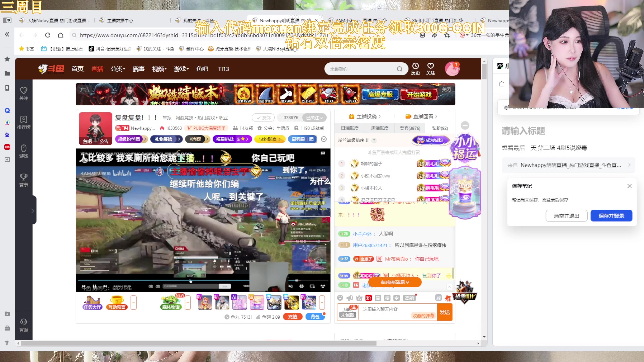This screenshot has height=362, width=644.
Task: Open player settings gear icon
Action: click(301, 286)
